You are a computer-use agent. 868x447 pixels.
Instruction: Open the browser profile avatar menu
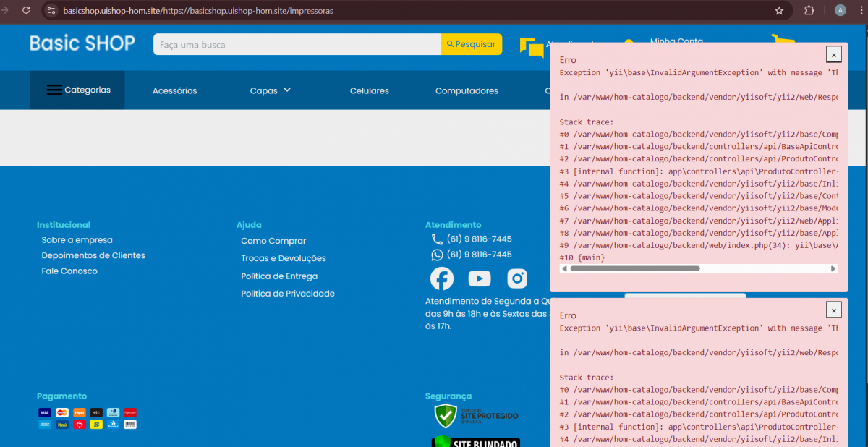840,11
